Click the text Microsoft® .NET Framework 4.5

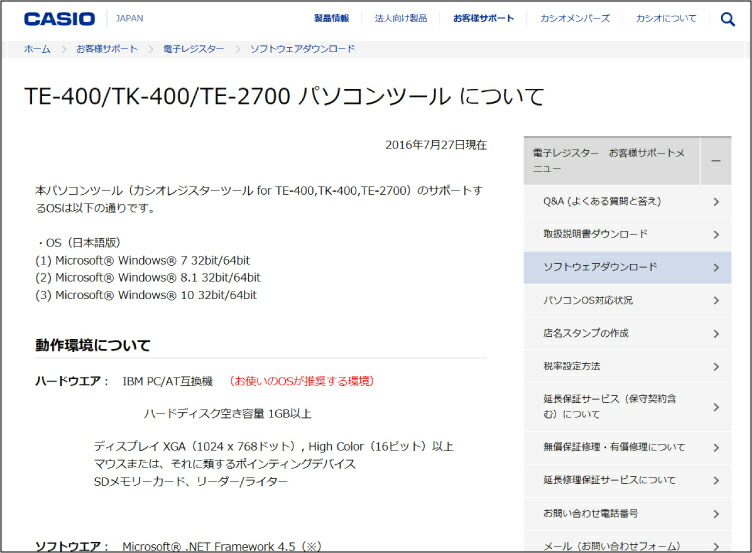[x=209, y=546]
